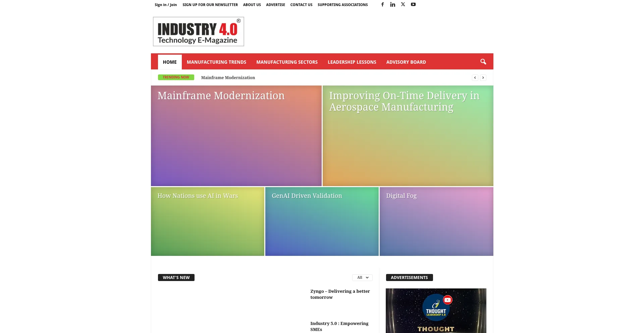
Task: Click Sign in / Join link
Action: click(166, 5)
